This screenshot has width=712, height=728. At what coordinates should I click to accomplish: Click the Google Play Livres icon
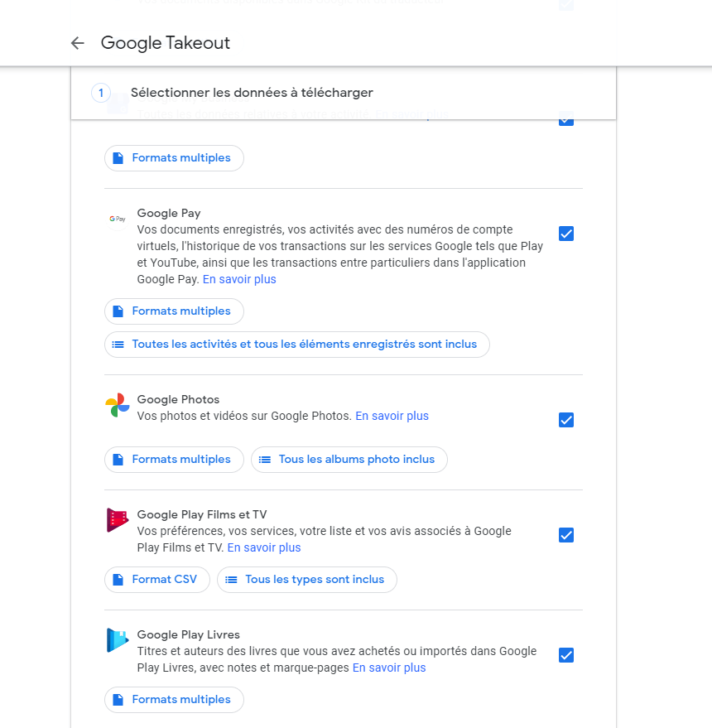(x=118, y=640)
